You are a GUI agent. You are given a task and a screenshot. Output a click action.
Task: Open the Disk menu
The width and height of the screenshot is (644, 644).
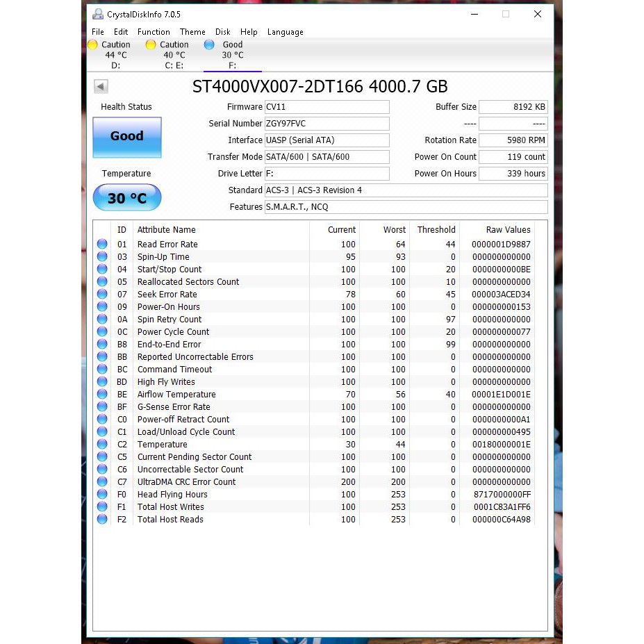[223, 31]
